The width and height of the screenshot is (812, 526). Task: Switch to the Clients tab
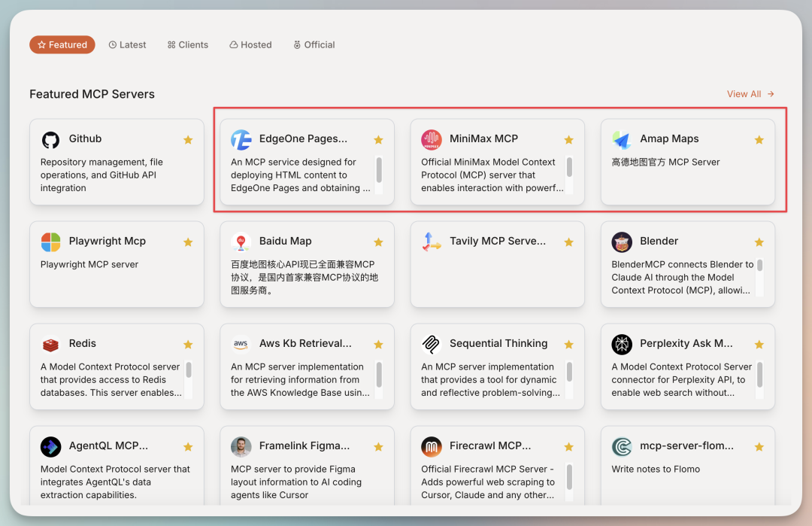click(x=188, y=44)
